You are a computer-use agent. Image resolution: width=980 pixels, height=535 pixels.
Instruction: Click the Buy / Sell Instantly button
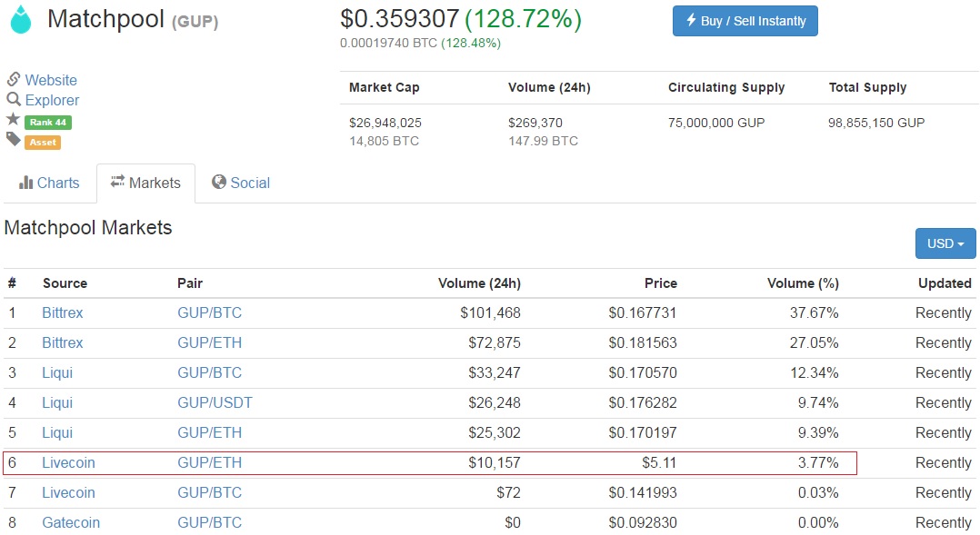point(745,21)
